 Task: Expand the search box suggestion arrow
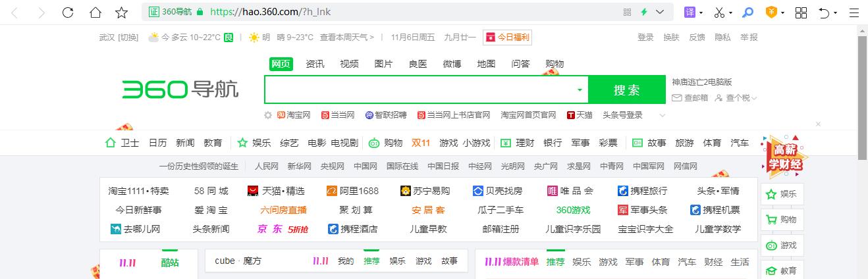click(x=580, y=90)
